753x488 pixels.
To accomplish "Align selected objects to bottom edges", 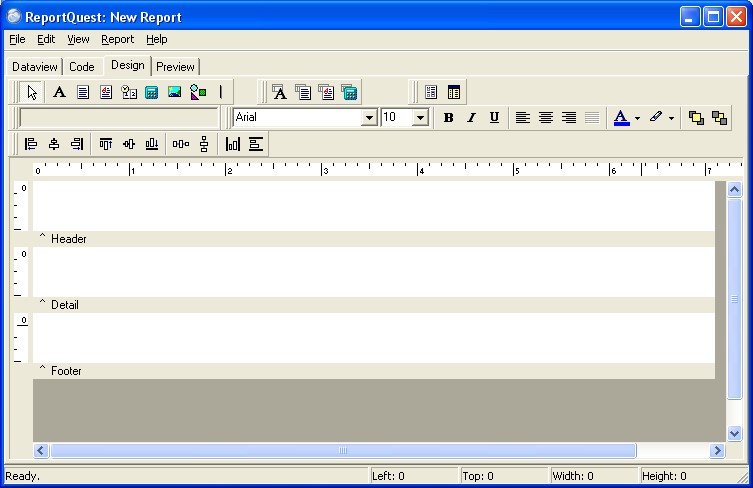I will [152, 144].
